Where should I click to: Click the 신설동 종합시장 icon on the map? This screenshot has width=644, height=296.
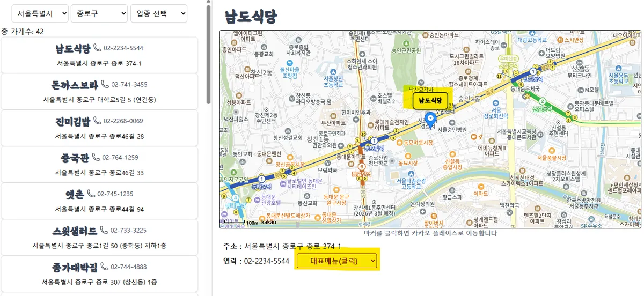click(x=453, y=153)
